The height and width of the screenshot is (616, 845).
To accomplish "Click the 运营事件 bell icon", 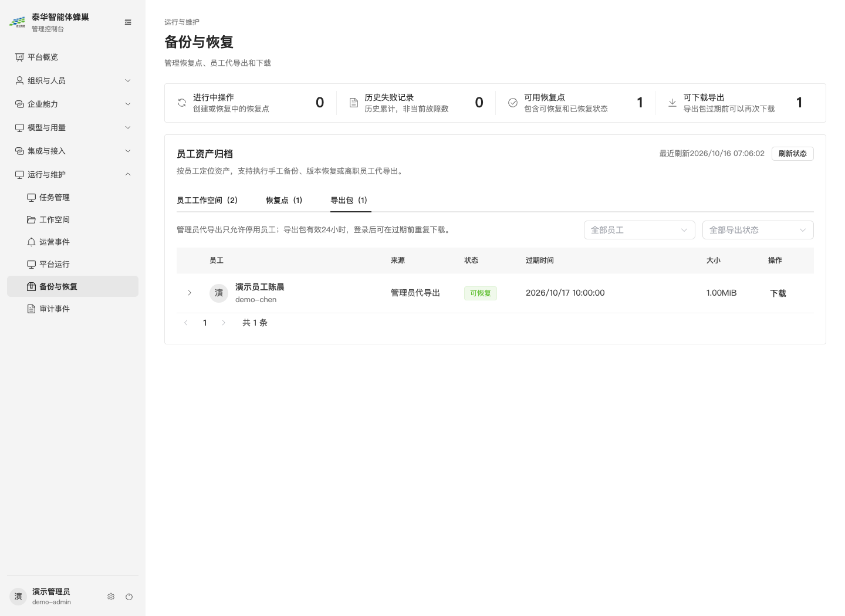I will click(31, 242).
